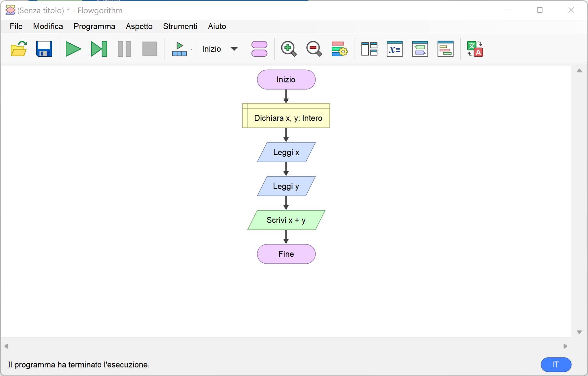Click the Step forward icon

click(99, 49)
